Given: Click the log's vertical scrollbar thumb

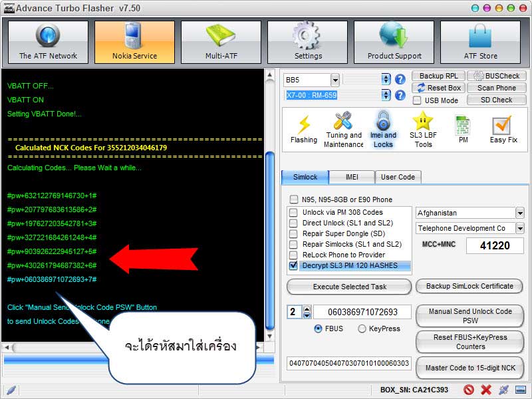Looking at the screenshot, I should point(270,241).
